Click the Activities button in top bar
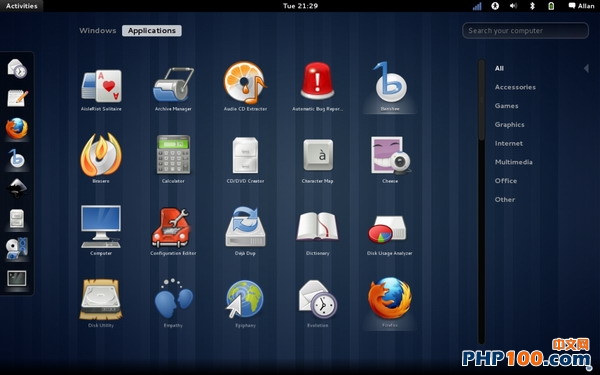The height and width of the screenshot is (375, 600). click(x=21, y=6)
